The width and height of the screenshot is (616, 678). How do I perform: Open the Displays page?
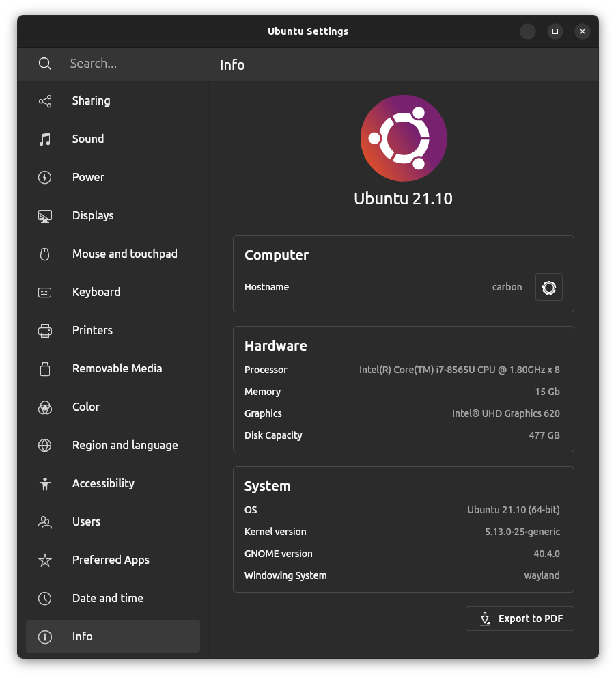pos(113,215)
